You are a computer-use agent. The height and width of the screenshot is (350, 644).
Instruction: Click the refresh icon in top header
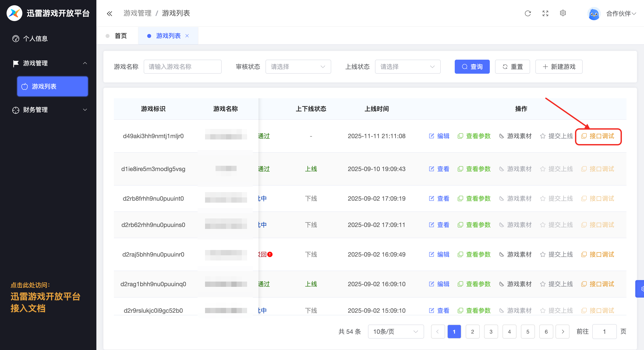coord(527,13)
